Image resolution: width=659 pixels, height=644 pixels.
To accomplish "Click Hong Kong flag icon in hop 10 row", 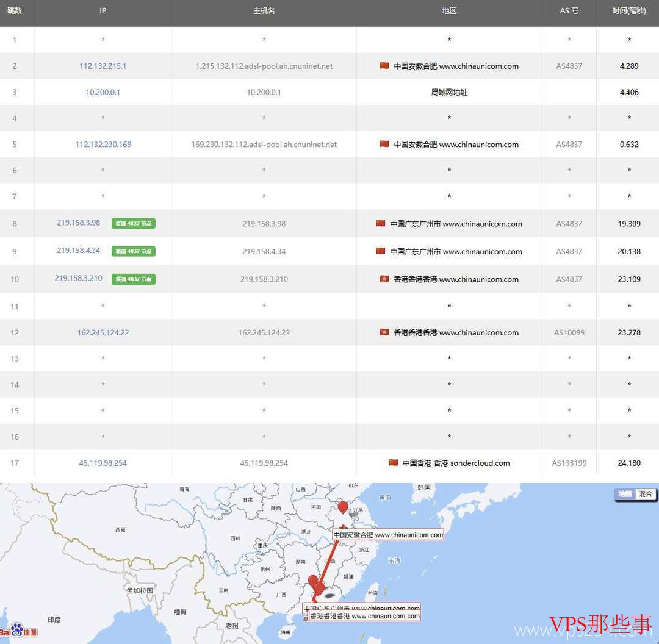I will [x=384, y=279].
